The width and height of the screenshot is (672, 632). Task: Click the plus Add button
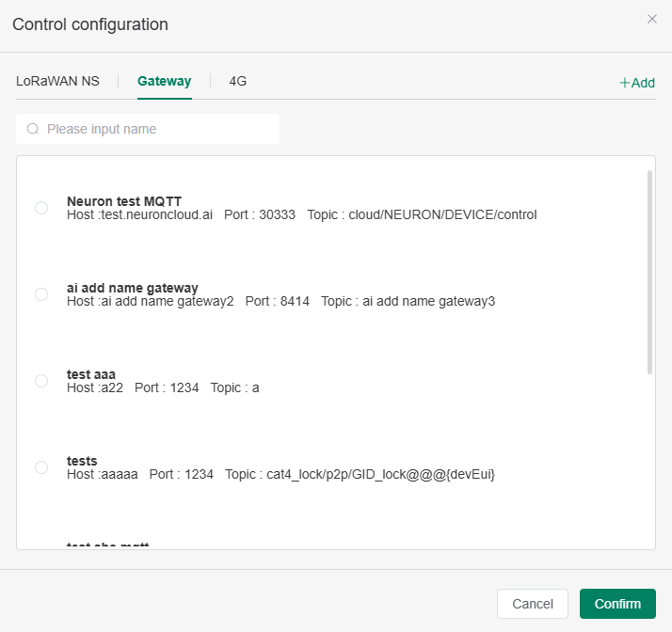pos(637,83)
